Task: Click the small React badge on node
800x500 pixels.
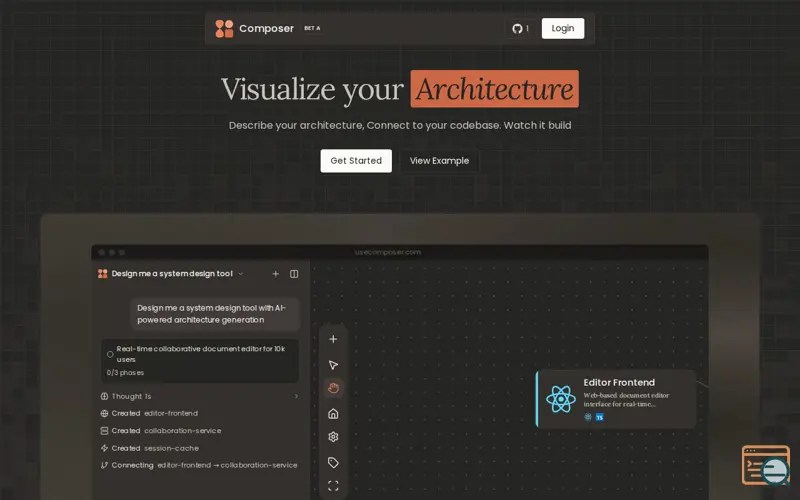Action: point(588,417)
